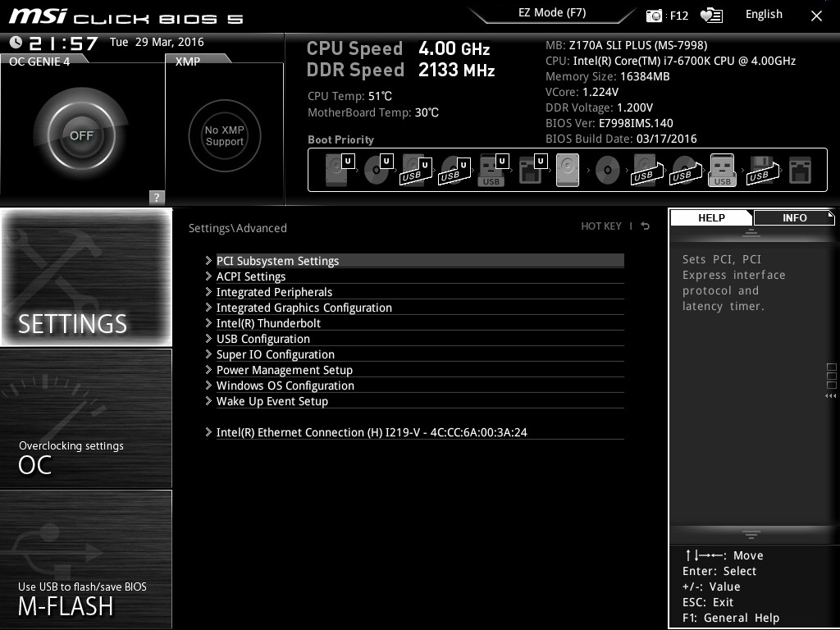The image size is (840, 630).
Task: Click the CPU Speed 4.00 GHz value
Action: point(454,48)
